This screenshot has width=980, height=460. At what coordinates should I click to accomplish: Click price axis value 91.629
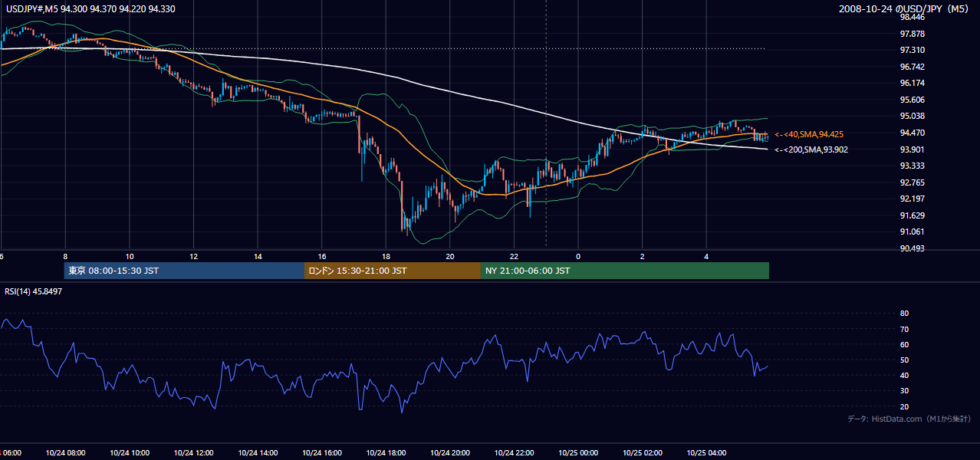pyautogui.click(x=912, y=215)
